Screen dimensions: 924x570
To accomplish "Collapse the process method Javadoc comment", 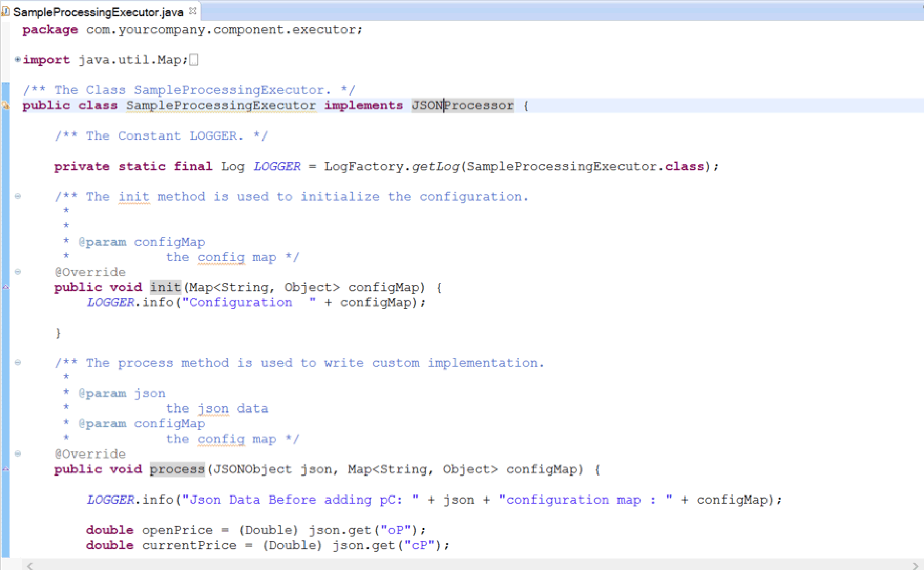I will (x=18, y=363).
